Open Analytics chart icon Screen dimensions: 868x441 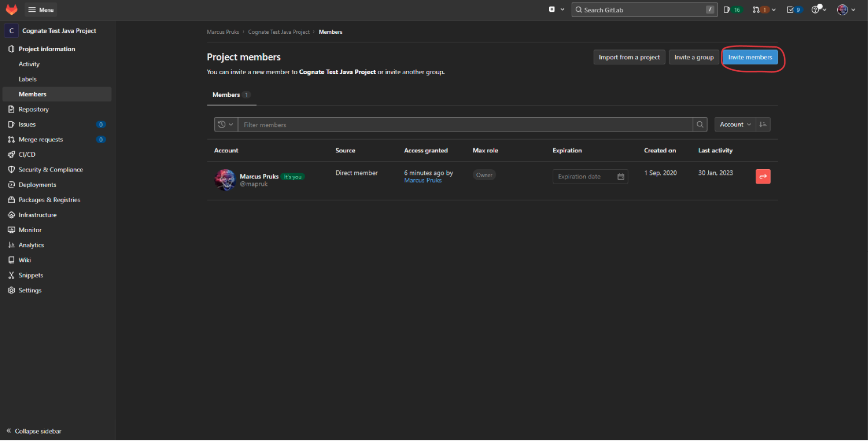(11, 245)
